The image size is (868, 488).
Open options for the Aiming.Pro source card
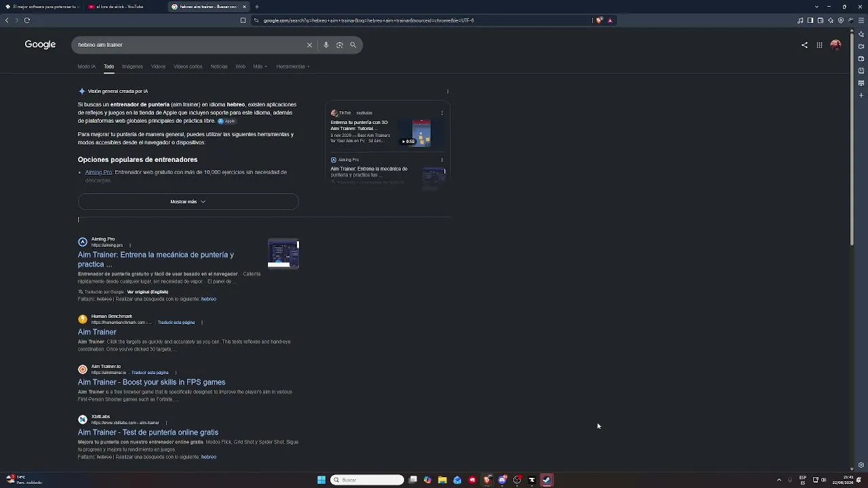pyautogui.click(x=442, y=160)
